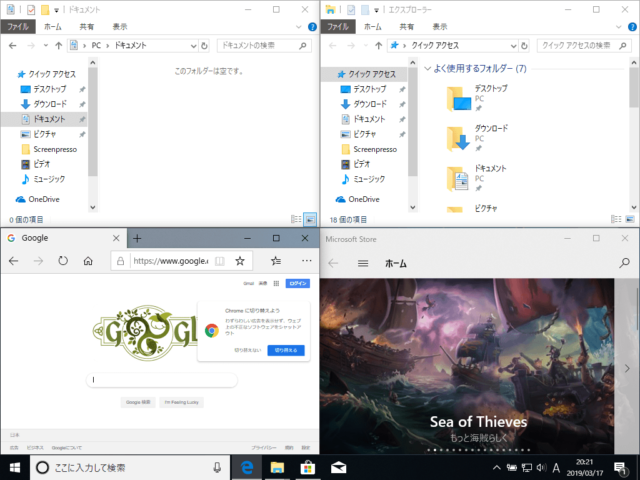Refresh the Documents window

pyautogui.click(x=204, y=46)
